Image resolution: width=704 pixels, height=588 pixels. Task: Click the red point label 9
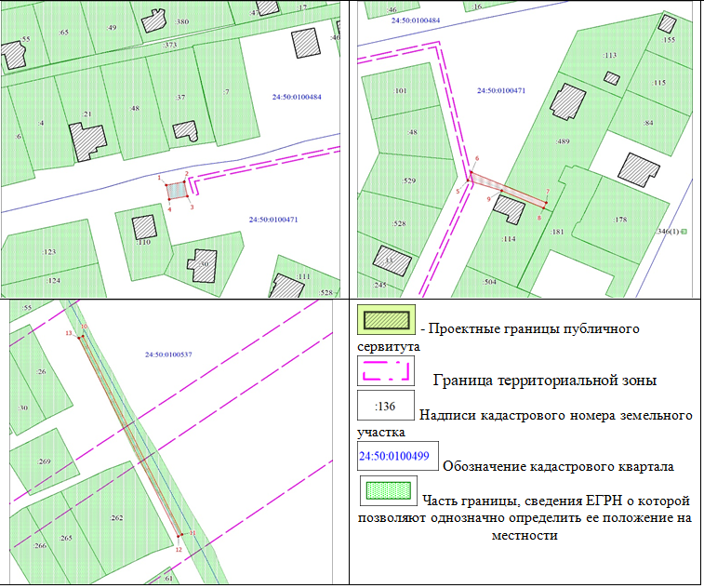point(489,199)
